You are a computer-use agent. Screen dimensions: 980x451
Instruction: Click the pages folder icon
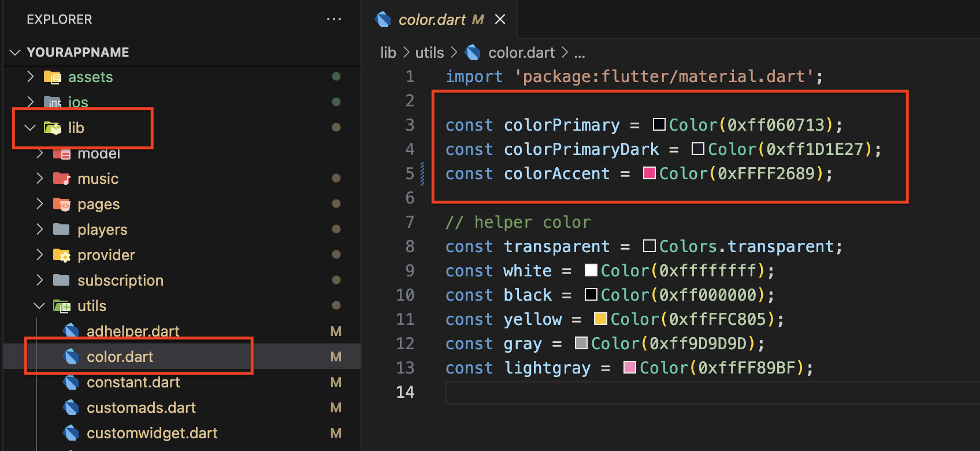[x=61, y=204]
